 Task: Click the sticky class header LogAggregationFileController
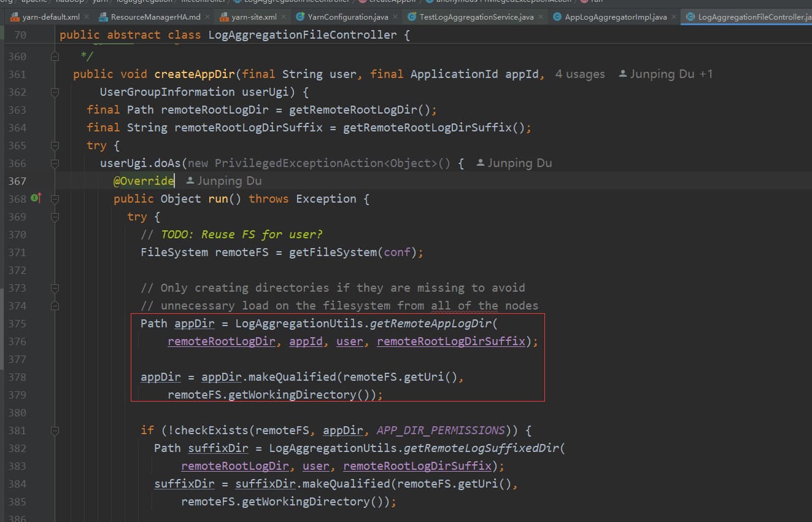(x=303, y=35)
